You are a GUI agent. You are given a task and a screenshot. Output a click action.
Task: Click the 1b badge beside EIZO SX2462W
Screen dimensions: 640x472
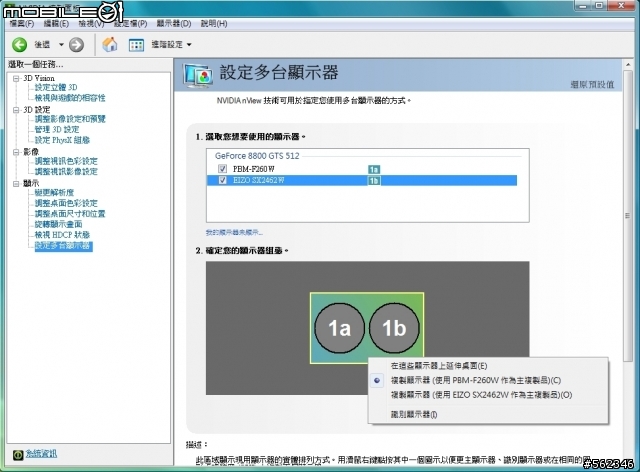[374, 180]
